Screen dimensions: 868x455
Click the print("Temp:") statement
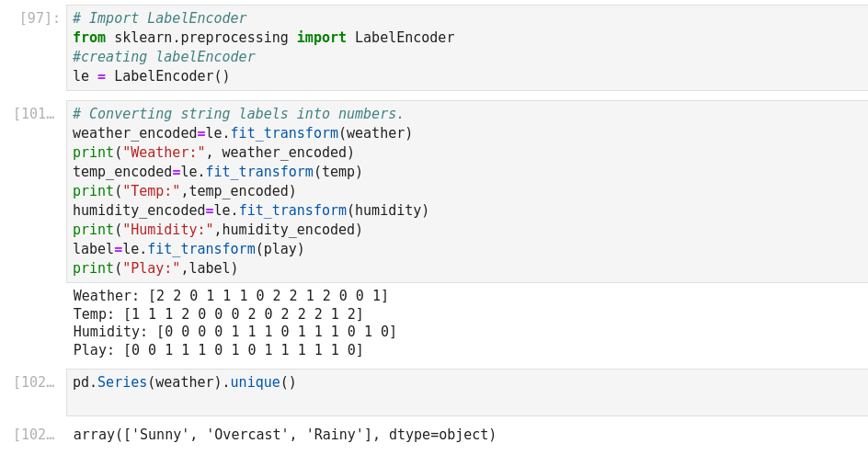point(184,191)
